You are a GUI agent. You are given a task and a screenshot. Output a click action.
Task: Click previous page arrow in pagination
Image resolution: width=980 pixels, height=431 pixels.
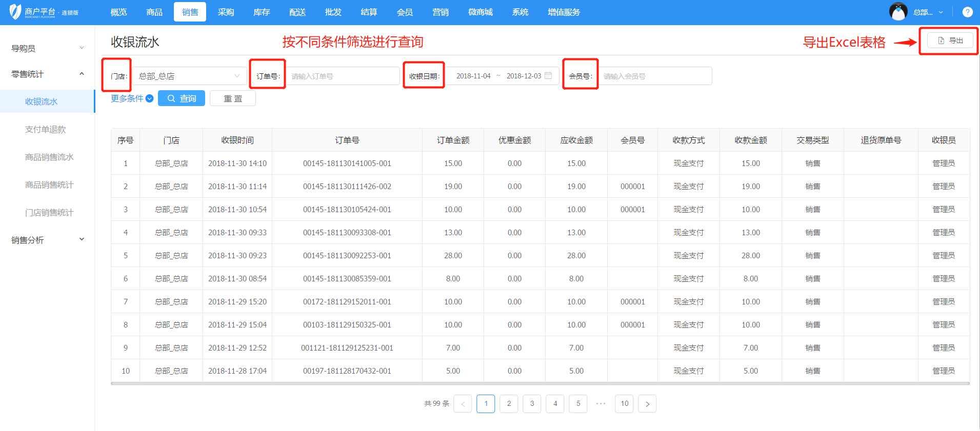coord(463,404)
